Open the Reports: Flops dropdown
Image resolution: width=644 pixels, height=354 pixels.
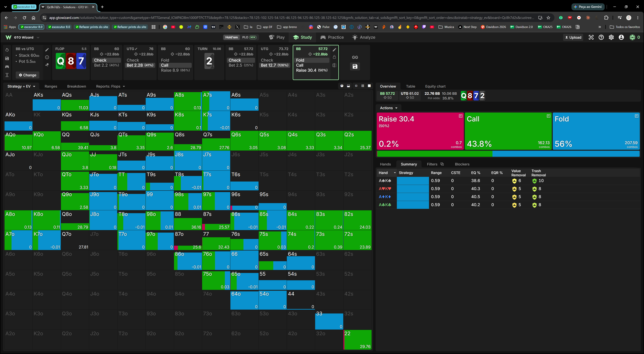click(110, 87)
